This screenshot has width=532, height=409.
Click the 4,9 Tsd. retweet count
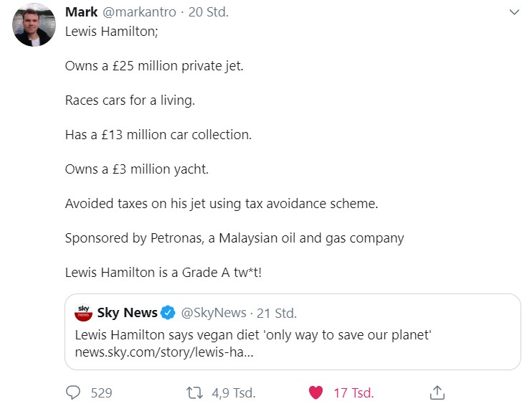235,392
